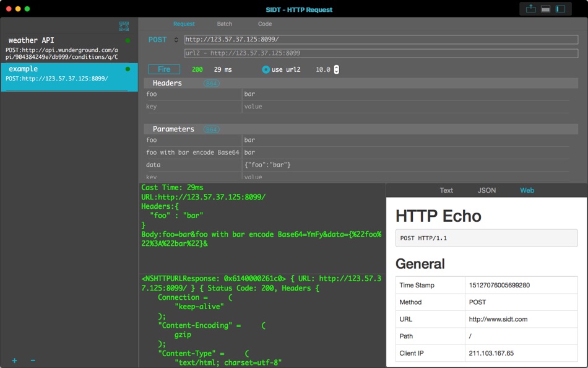Open the POST method dropdown

(x=163, y=40)
